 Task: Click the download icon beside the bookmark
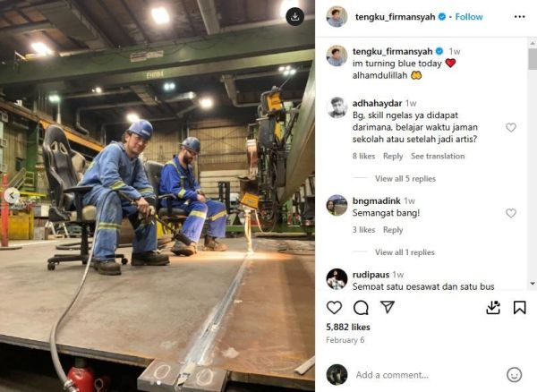pos(493,308)
